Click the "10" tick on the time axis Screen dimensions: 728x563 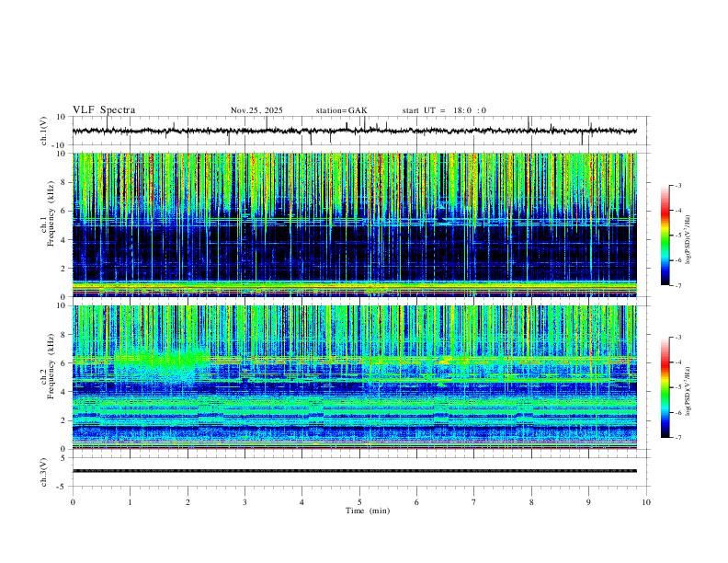pyautogui.click(x=646, y=502)
